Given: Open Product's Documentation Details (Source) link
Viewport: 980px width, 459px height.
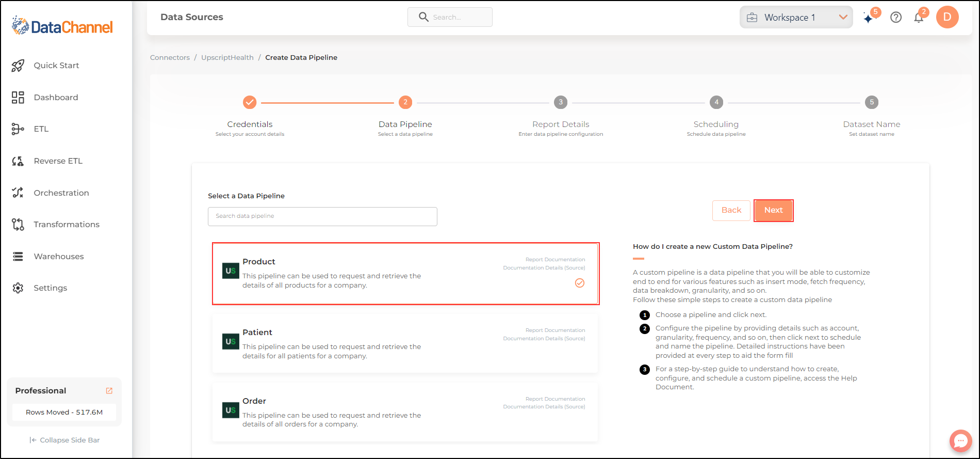Looking at the screenshot, I should pyautogui.click(x=544, y=268).
